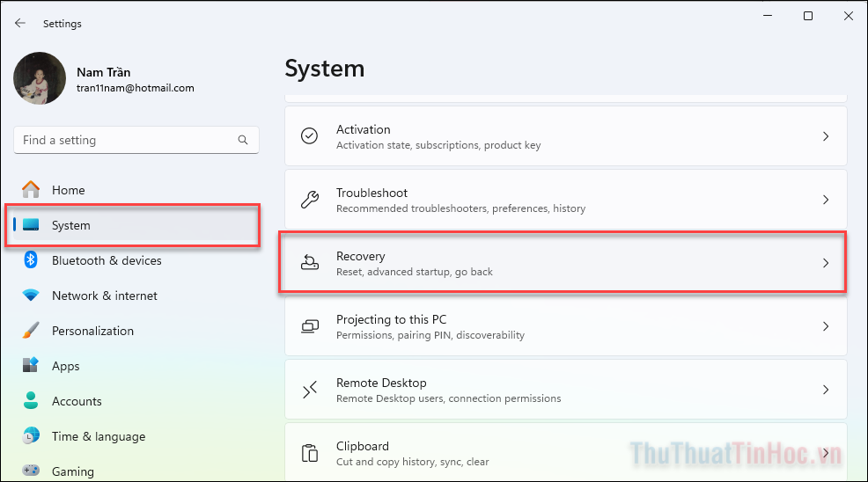Click the Bluetooth icon in sidebar
The width and height of the screenshot is (868, 482).
click(x=31, y=259)
